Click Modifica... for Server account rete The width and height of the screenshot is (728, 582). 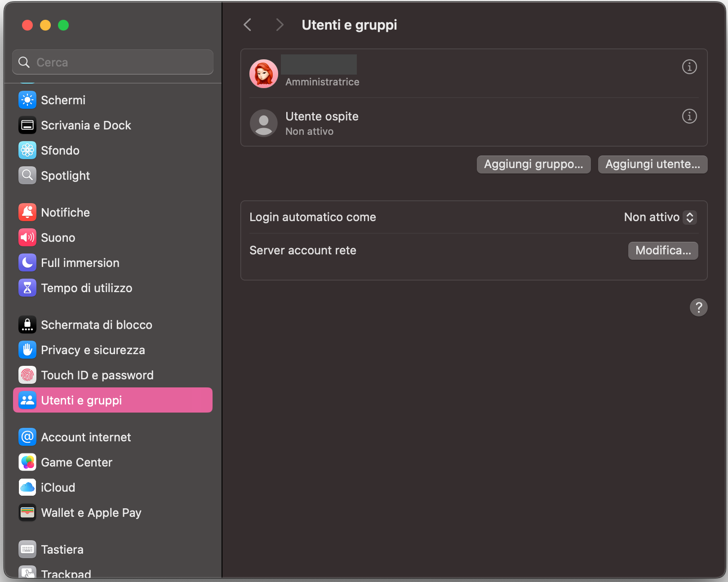click(663, 250)
